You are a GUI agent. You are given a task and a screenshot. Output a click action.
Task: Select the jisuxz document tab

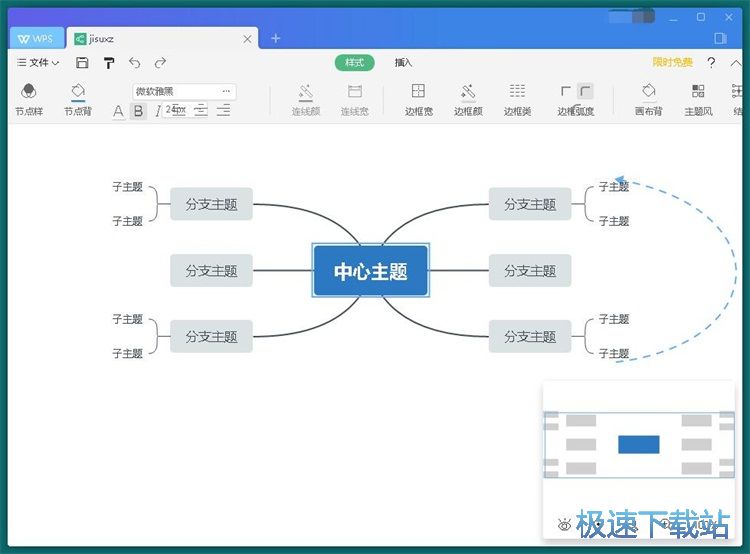(x=162, y=38)
